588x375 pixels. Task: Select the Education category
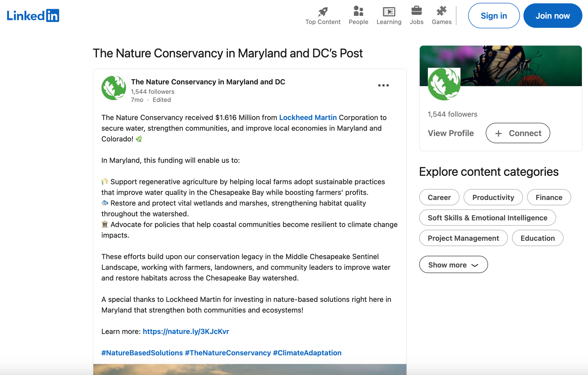coord(537,238)
